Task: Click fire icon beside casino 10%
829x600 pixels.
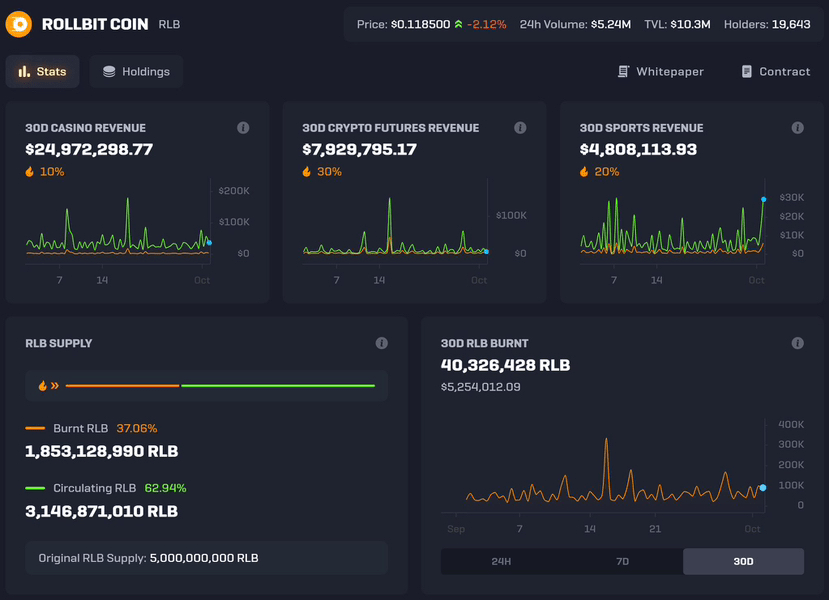Action: point(30,172)
